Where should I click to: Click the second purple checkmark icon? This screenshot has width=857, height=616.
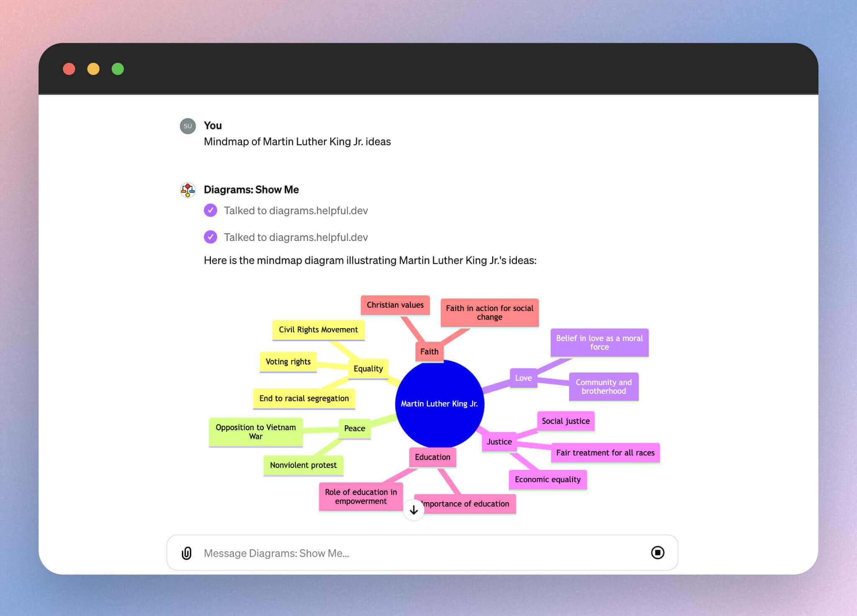(210, 237)
